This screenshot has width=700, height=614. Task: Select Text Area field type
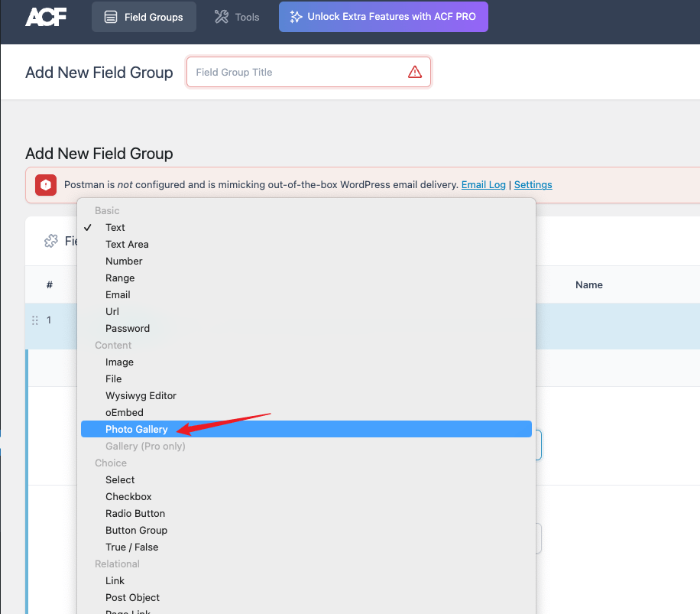[306, 244]
